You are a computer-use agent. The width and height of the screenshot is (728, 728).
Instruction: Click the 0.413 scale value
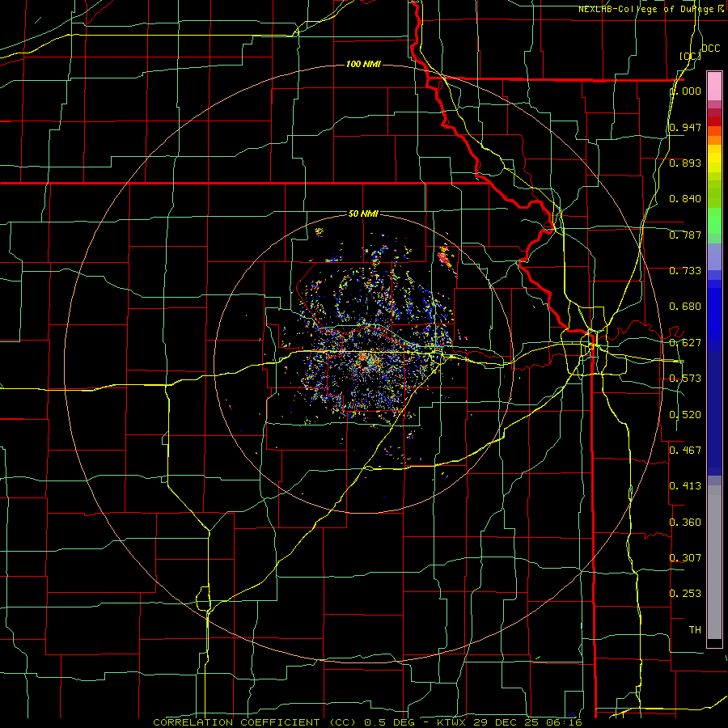(x=685, y=486)
